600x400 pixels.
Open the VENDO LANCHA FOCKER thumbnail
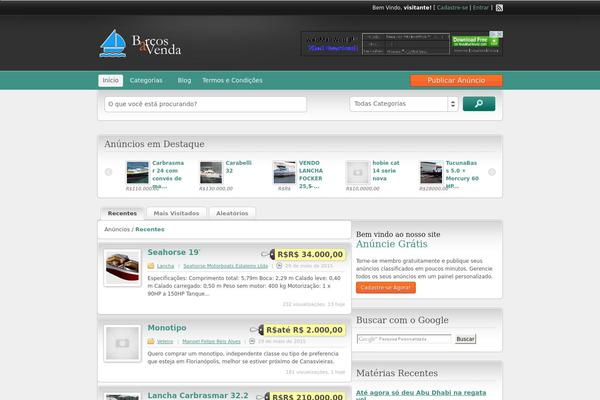pos(284,173)
